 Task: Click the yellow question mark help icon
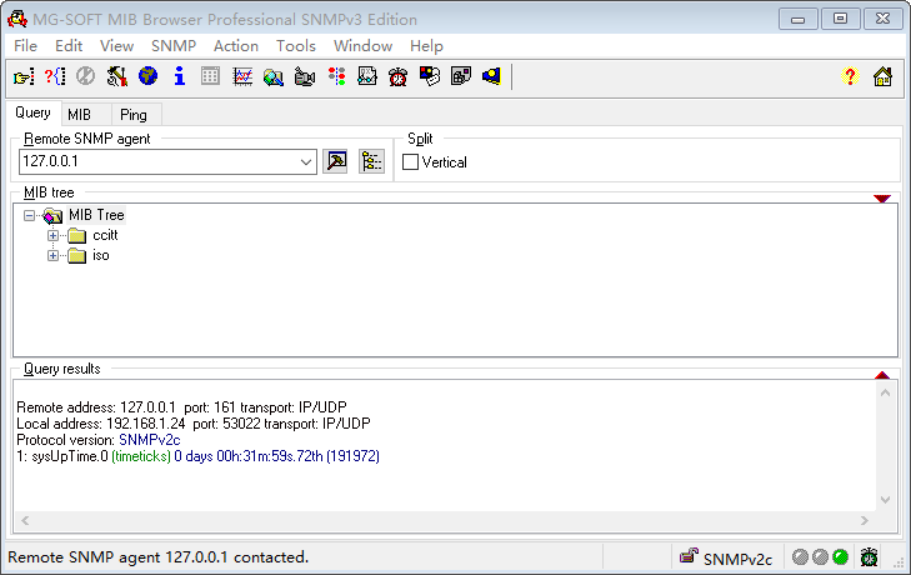(850, 76)
